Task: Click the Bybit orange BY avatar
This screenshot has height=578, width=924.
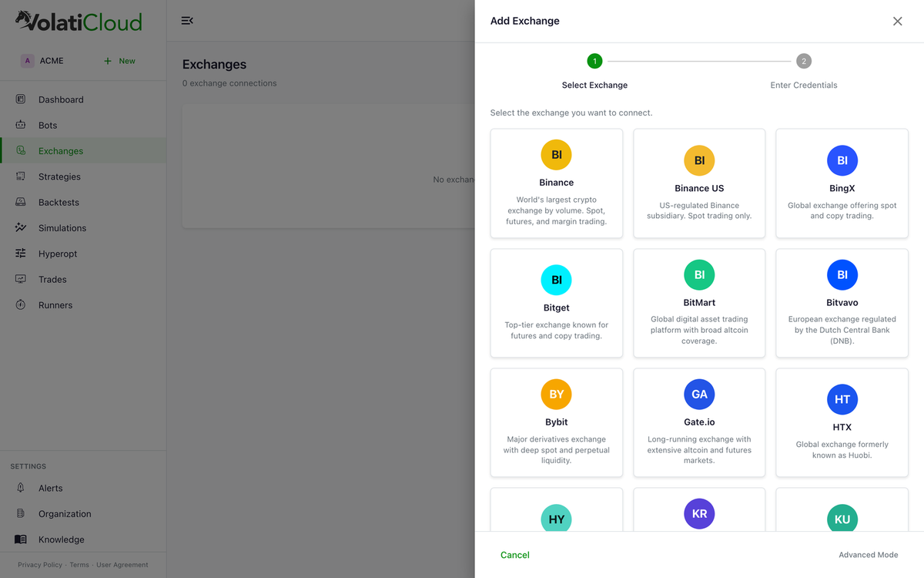Action: point(557,394)
